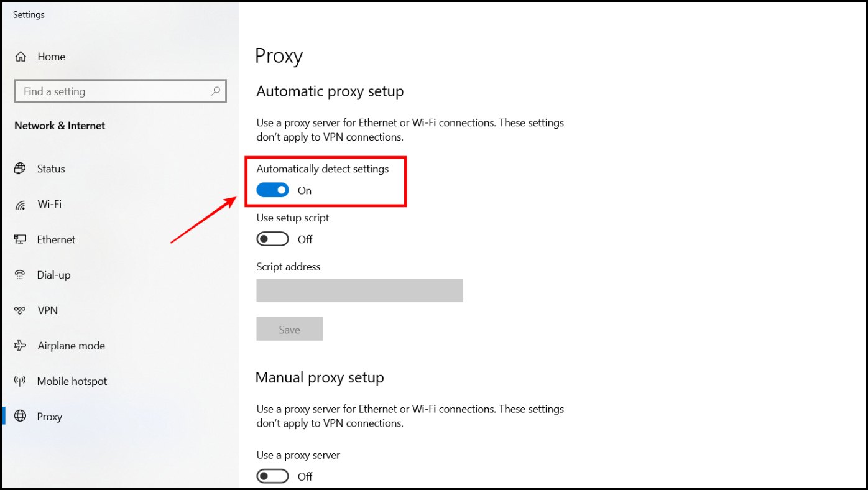Screen dimensions: 868x490
Task: Click the VPN icon
Action: pos(21,310)
